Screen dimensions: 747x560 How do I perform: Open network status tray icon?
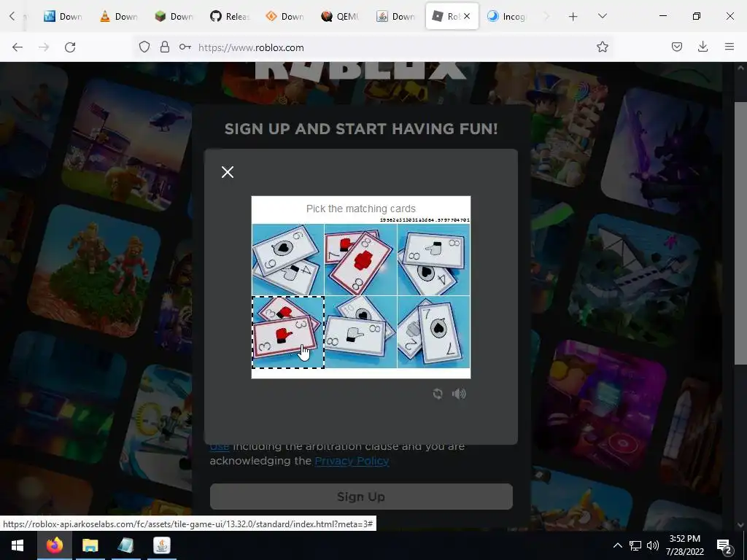click(x=635, y=545)
